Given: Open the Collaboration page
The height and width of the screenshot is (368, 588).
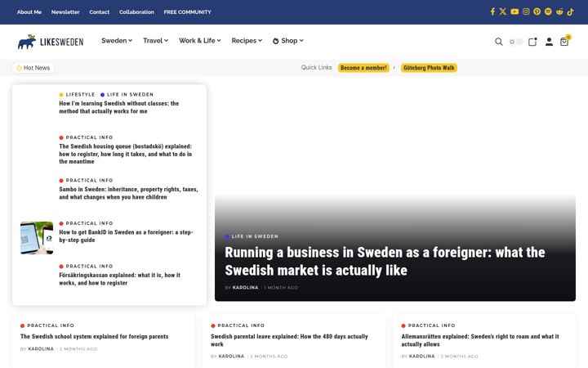Looking at the screenshot, I should [x=136, y=12].
